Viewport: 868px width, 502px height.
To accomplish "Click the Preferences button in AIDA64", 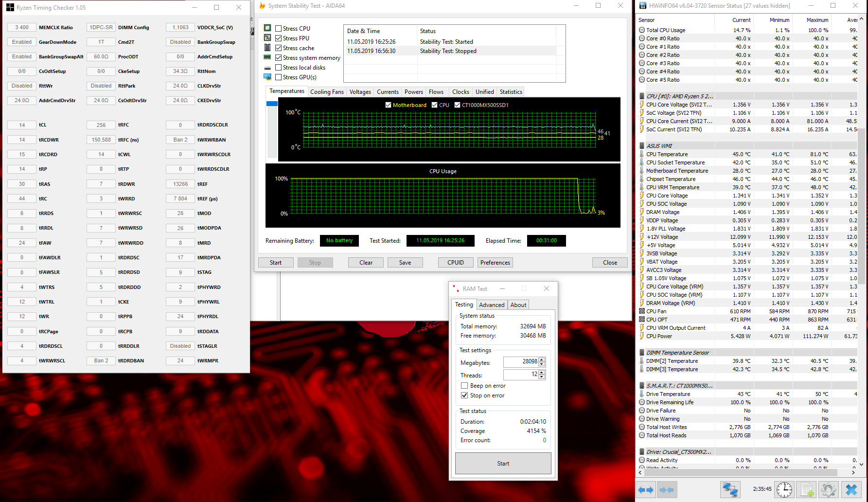I will (495, 263).
